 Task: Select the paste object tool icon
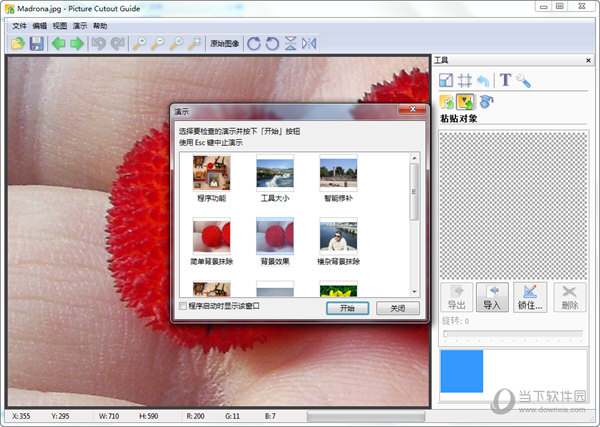tap(465, 102)
